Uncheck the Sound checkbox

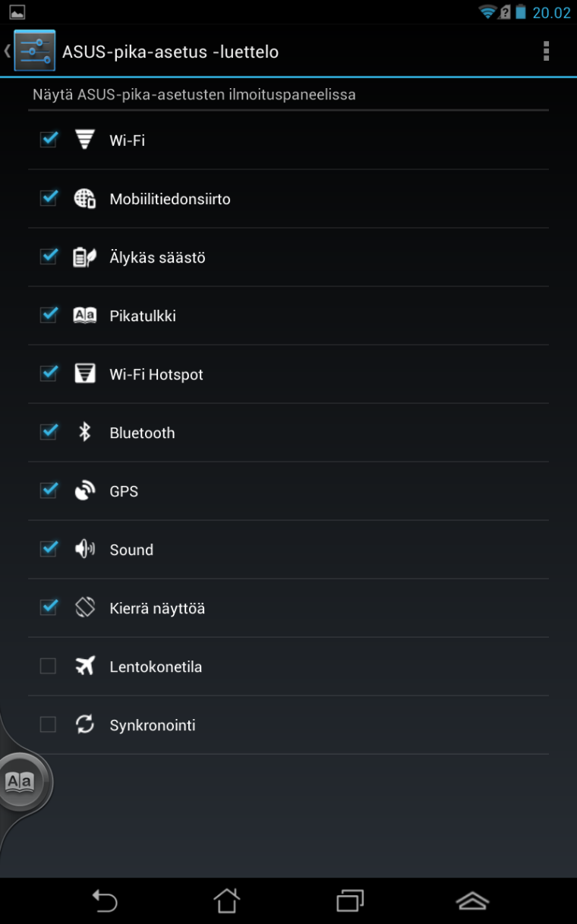[49, 549]
